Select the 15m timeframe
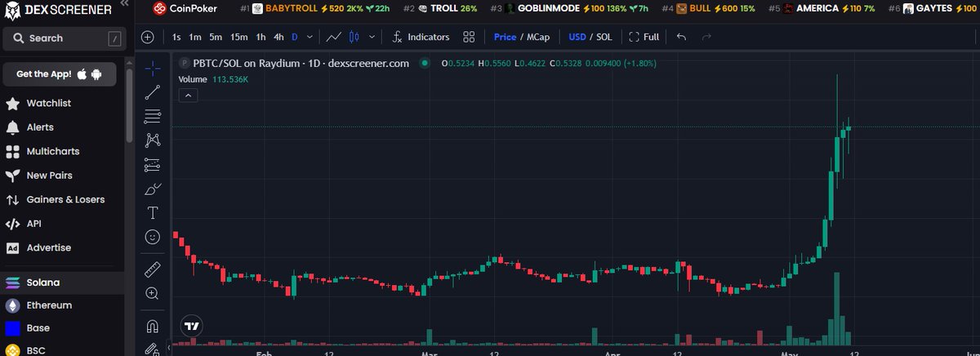980x356 pixels. pyautogui.click(x=238, y=37)
